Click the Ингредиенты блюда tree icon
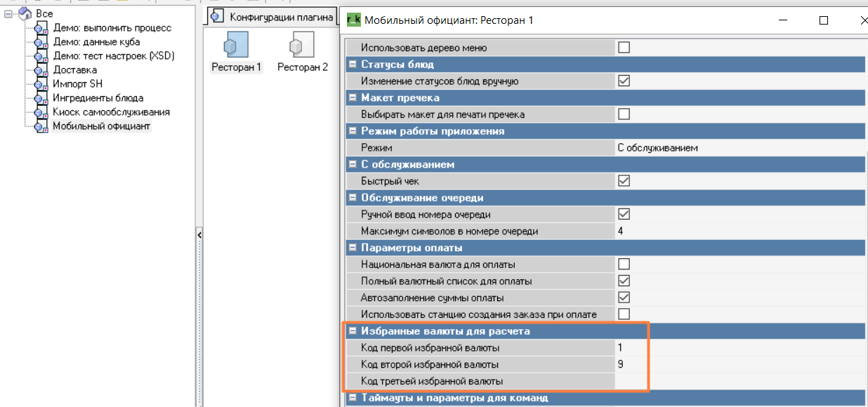This screenshot has height=407, width=868. pyautogui.click(x=41, y=98)
